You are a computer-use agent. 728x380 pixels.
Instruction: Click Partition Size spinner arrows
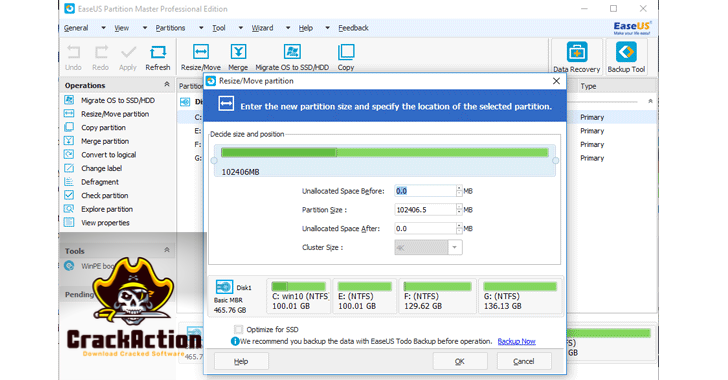tap(459, 210)
